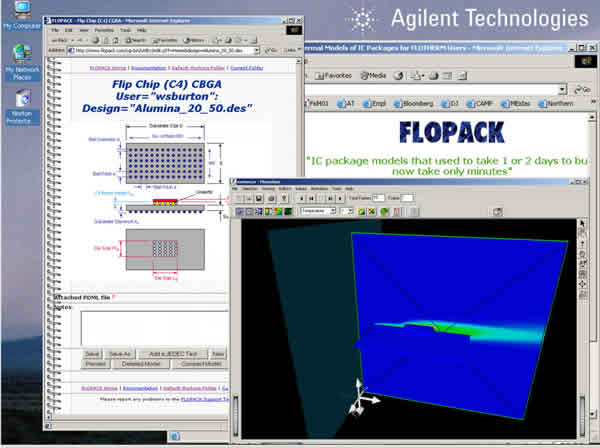Open File menu in FLOPACK browser window
Screen dimensions: 600x448
(x=55, y=30)
